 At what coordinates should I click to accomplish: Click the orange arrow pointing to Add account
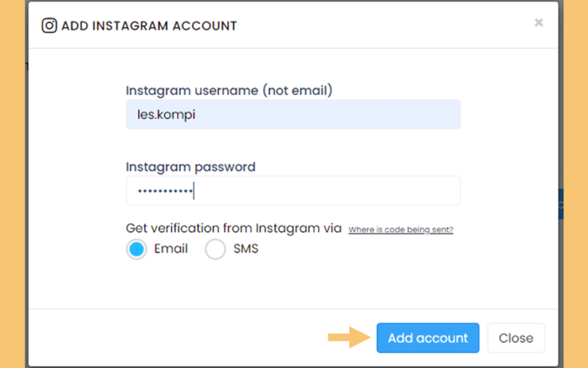click(x=349, y=337)
